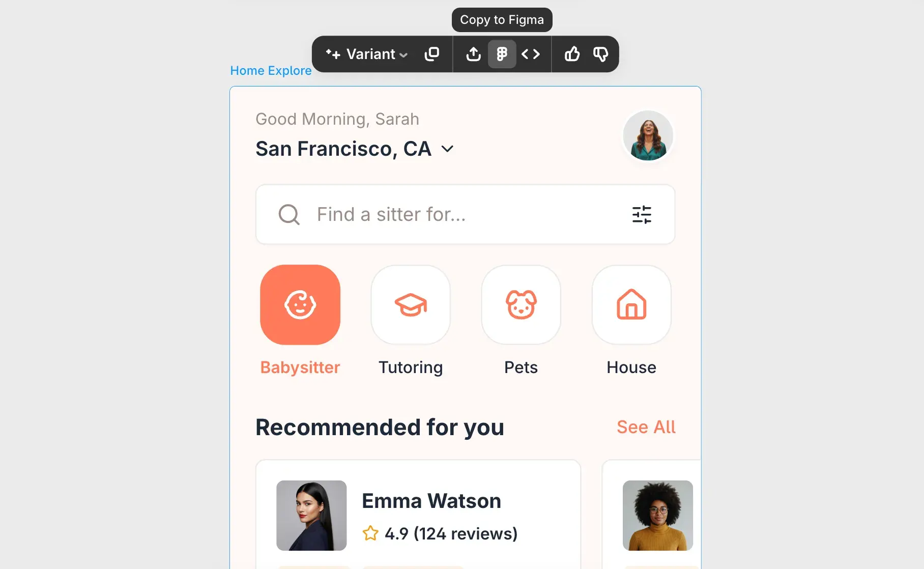Image resolution: width=924 pixels, height=569 pixels.
Task: Open Emma Watson's profile
Action: click(430, 500)
